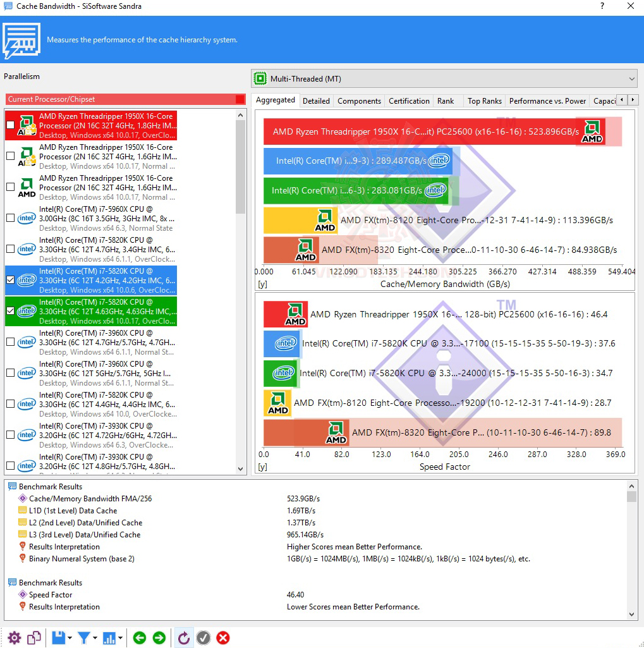Cancel with the red X icon
Viewport: 644px width, 648px height.
223,638
